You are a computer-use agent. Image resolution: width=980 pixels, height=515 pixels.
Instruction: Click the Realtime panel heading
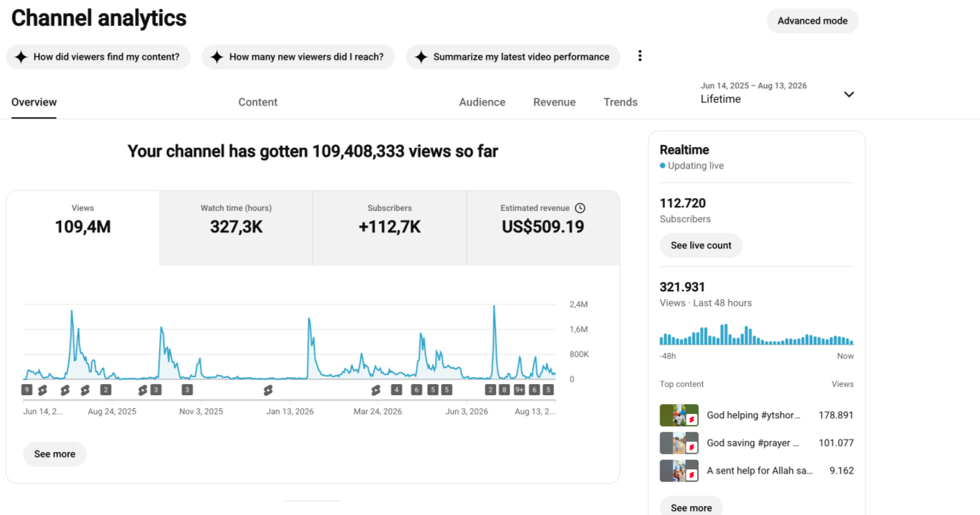point(685,150)
